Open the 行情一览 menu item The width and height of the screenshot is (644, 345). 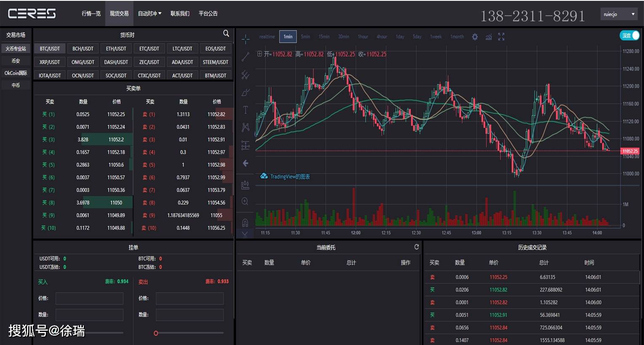click(x=91, y=13)
